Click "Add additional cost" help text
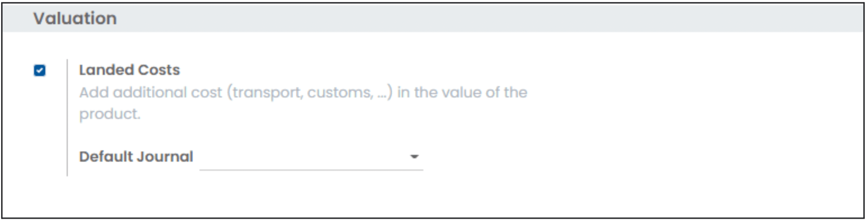The height and width of the screenshot is (221, 868). [151, 93]
